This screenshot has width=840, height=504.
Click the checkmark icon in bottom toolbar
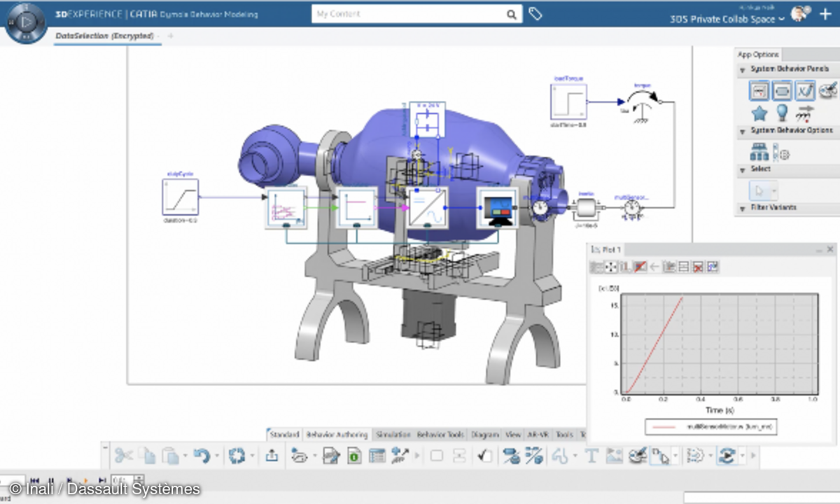(484, 456)
